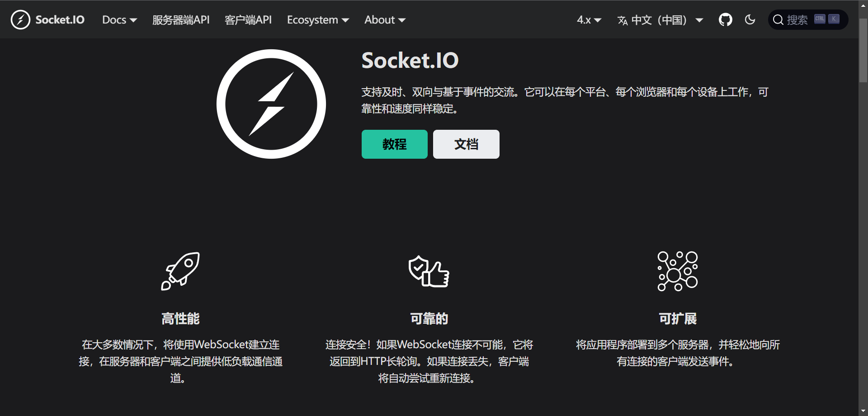Click the 文档 button
868x416 pixels.
pos(466,144)
